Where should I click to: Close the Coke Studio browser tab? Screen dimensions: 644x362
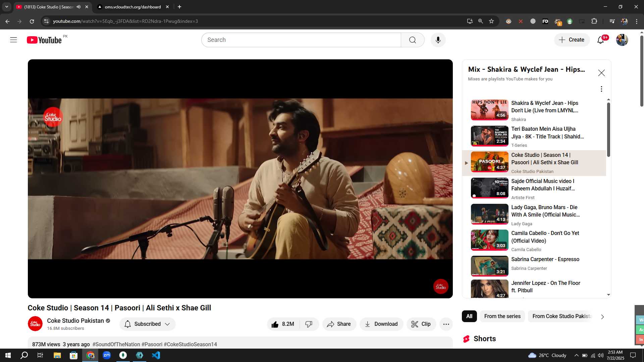point(87,7)
